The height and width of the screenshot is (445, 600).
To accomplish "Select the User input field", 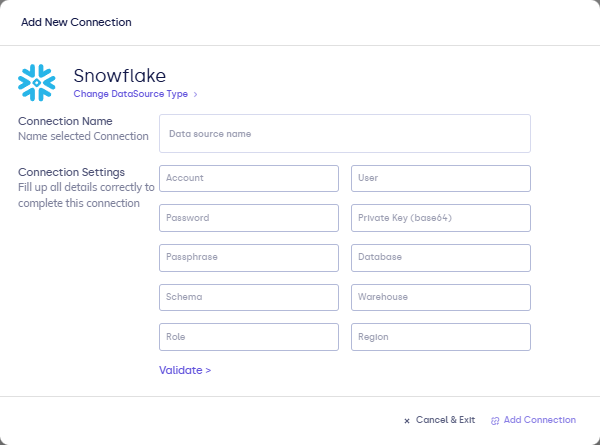I will [441, 178].
